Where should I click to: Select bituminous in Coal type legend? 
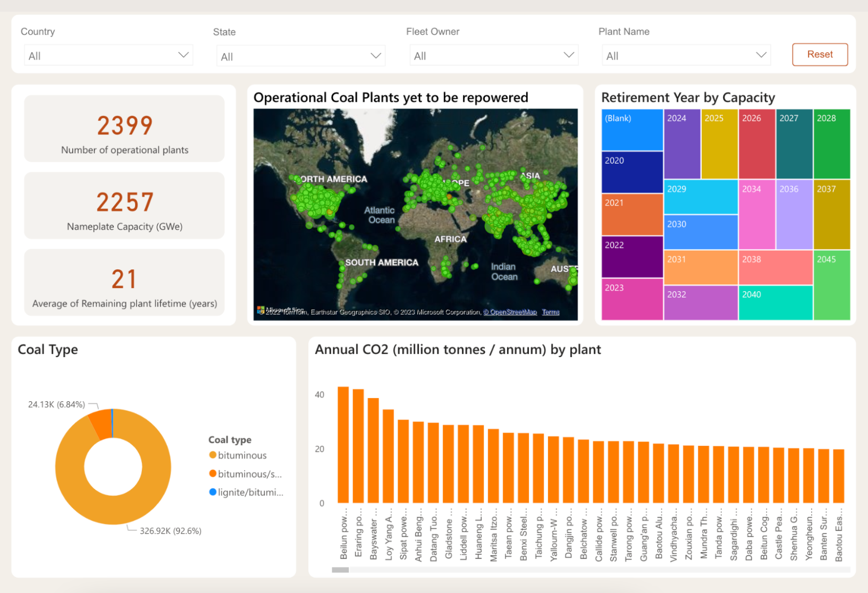click(238, 455)
